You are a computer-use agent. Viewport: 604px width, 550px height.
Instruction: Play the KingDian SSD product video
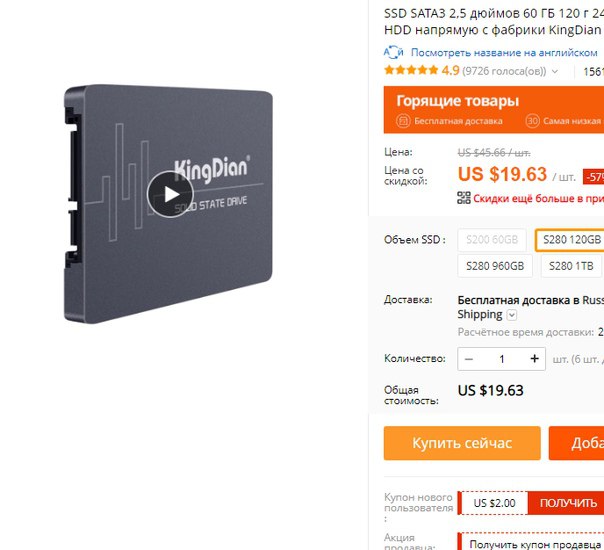pos(170,194)
